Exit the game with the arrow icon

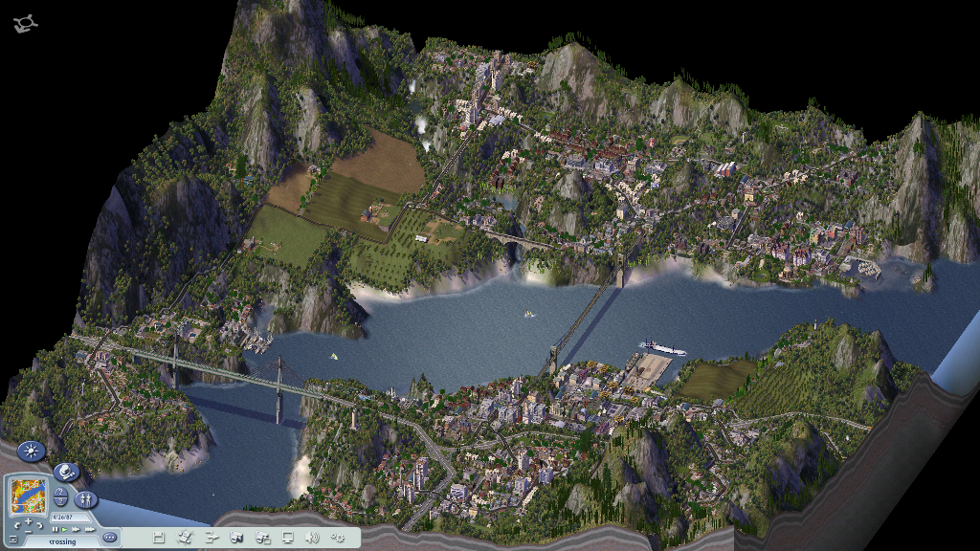pos(212,538)
